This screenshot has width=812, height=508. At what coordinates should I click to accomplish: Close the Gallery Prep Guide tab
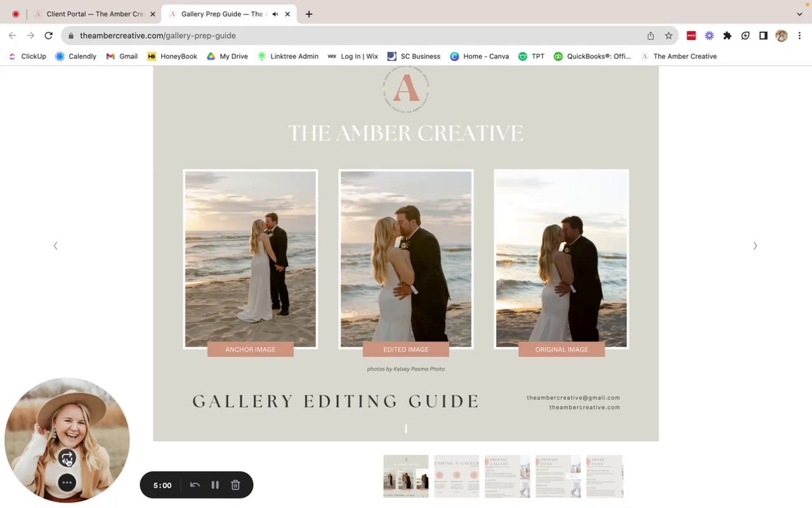tap(287, 14)
